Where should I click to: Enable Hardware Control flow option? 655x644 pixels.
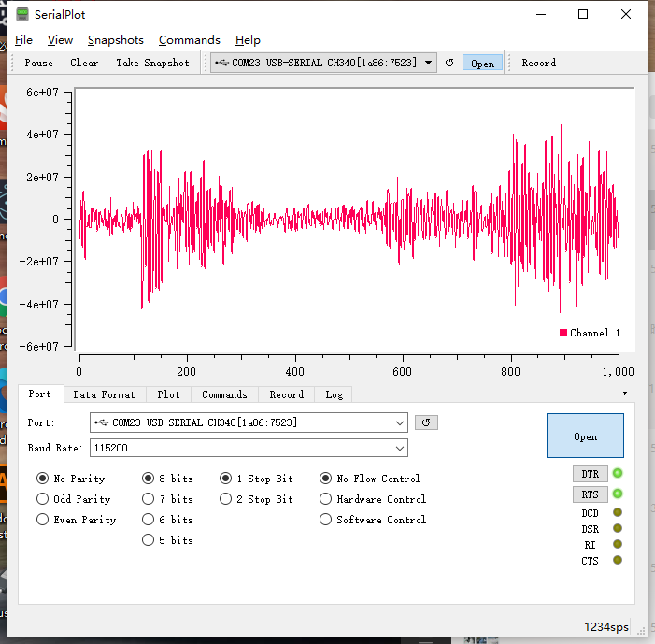point(326,499)
